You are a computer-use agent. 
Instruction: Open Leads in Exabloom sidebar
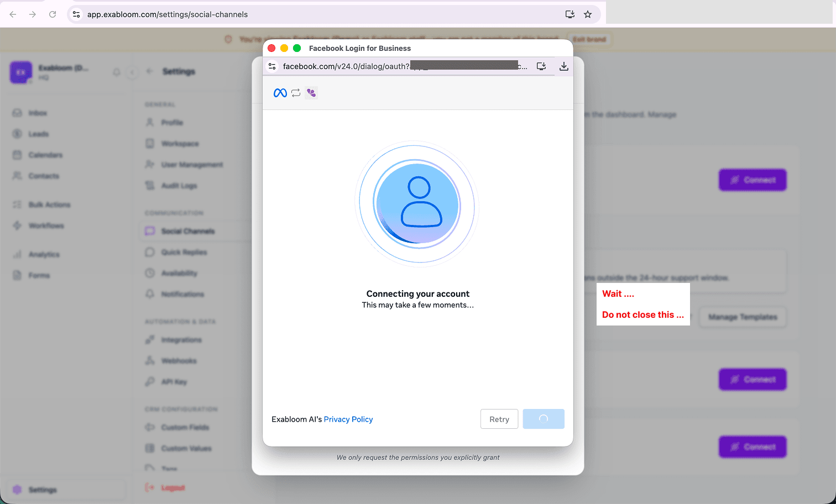click(x=39, y=134)
